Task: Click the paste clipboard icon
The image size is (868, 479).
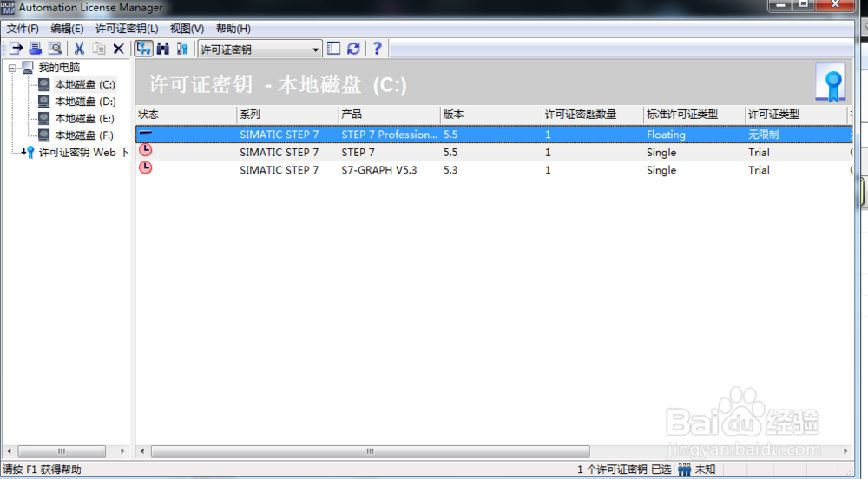Action: 99,49
